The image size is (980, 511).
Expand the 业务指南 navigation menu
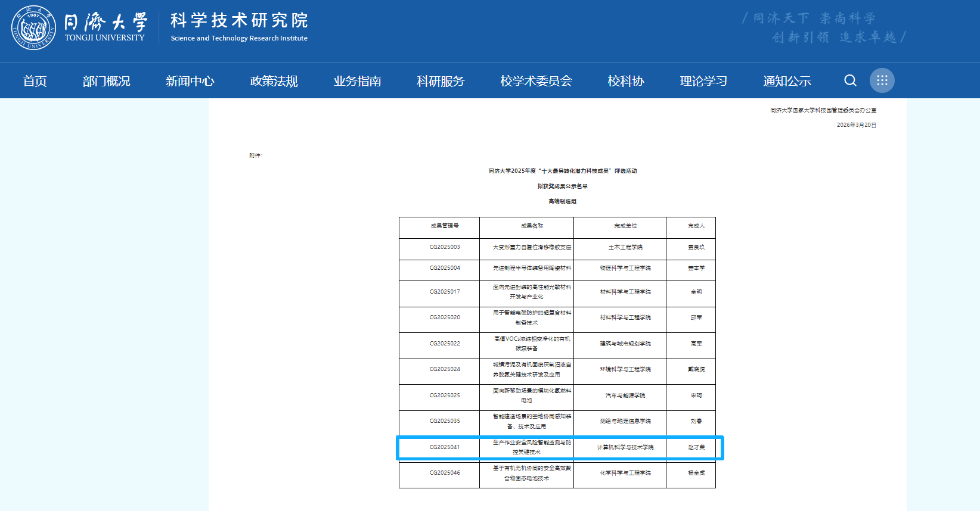(x=357, y=81)
